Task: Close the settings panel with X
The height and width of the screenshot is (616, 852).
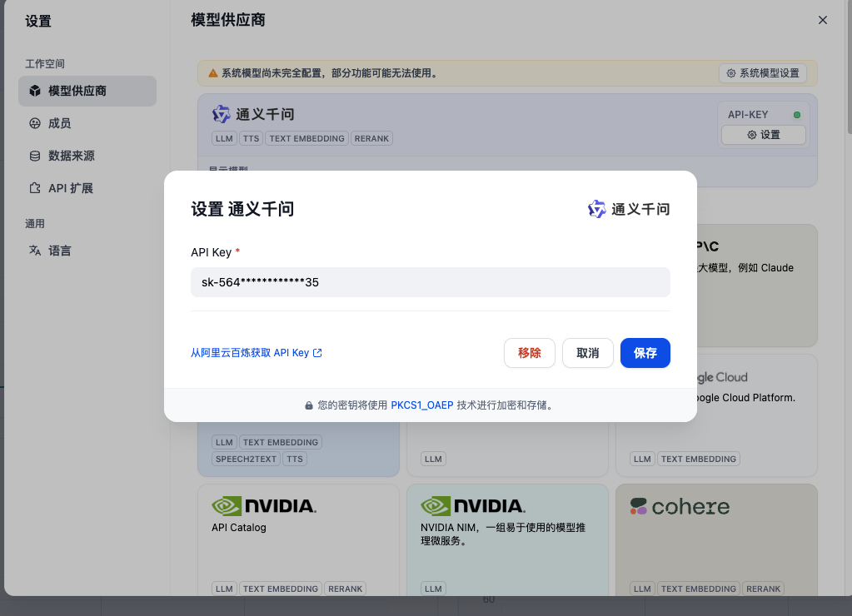Action: tap(822, 20)
